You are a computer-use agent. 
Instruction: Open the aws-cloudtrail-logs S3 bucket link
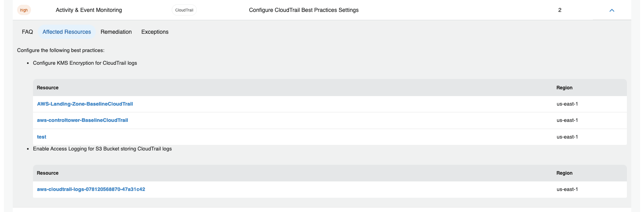pos(91,189)
